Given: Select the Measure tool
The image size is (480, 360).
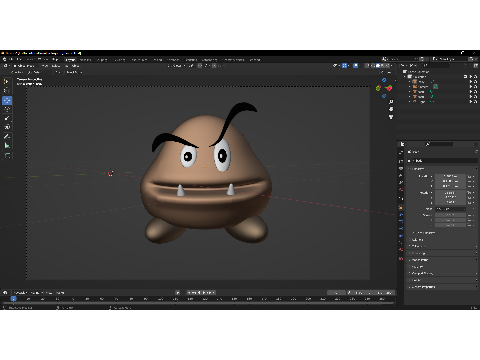Looking at the screenshot, I should (7, 145).
